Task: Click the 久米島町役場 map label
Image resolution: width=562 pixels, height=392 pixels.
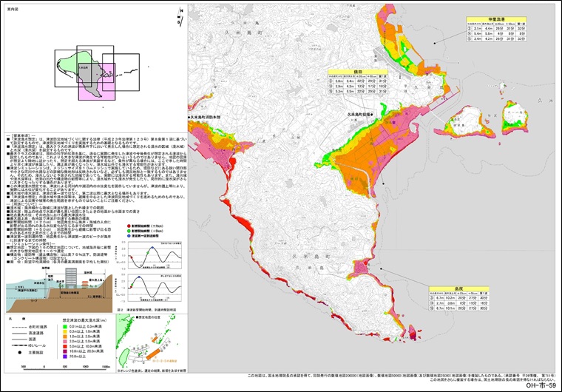Action: [x=358, y=115]
